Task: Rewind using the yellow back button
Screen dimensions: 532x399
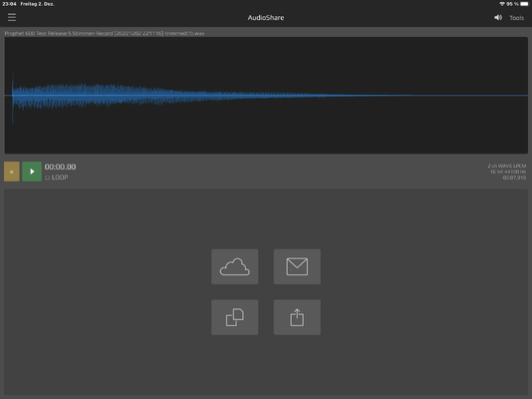Action: click(12, 172)
